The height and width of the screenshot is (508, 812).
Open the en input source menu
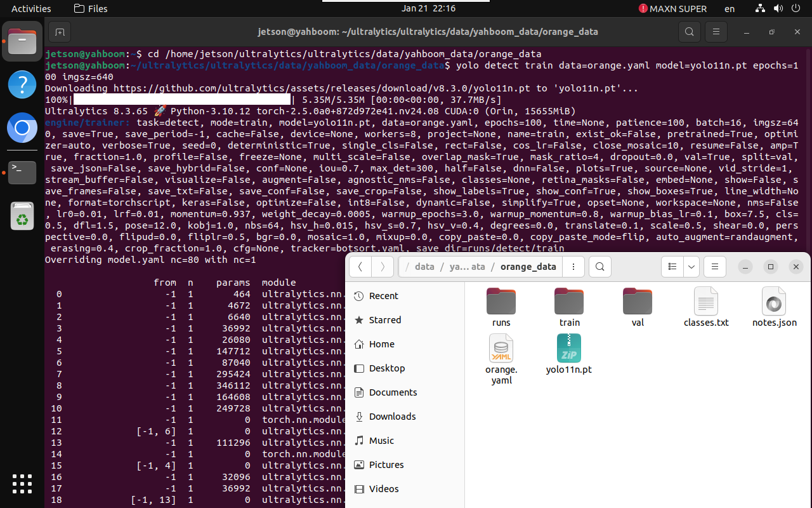pos(730,9)
